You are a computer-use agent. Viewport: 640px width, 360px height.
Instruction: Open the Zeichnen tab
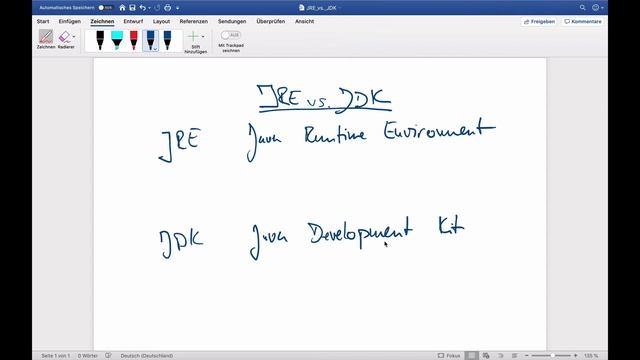tap(102, 21)
